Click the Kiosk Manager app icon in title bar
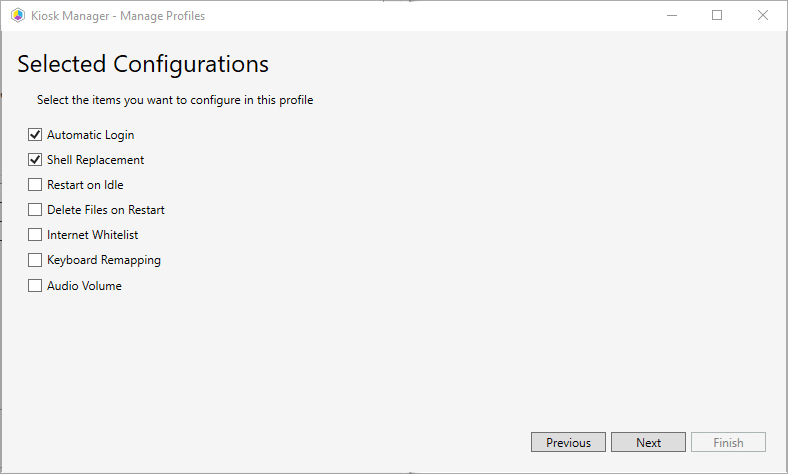 18,15
